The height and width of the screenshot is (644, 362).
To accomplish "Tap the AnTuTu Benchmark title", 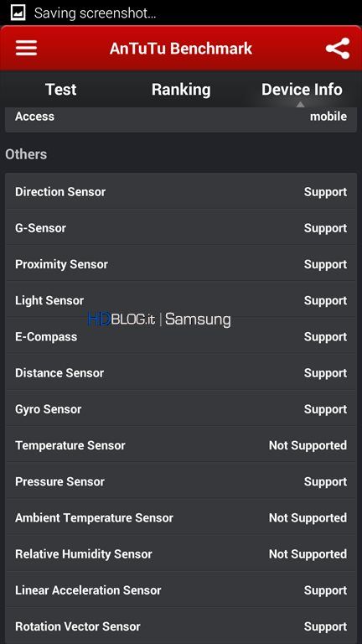I will point(181,49).
